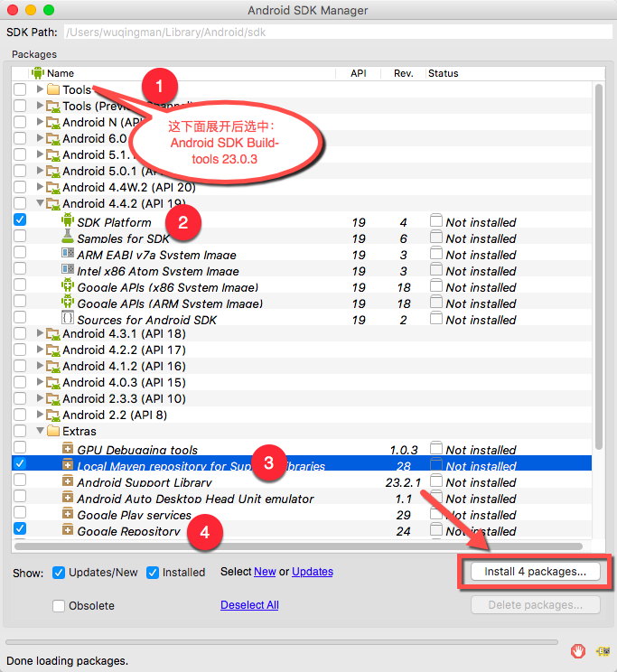The height and width of the screenshot is (672, 617).
Task: Click the Google APIs (x86 System Image) icon
Action: point(68,285)
